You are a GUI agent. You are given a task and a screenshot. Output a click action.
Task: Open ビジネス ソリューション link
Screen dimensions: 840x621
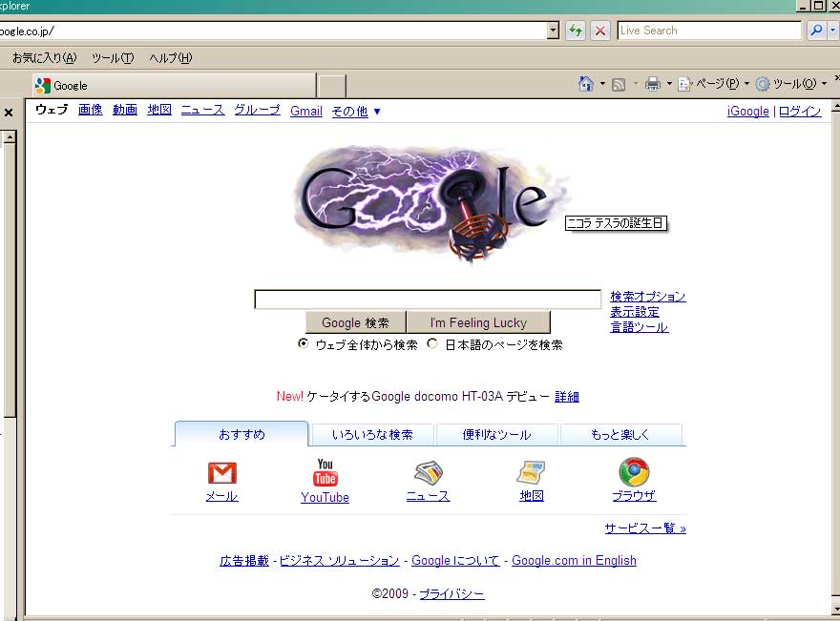(339, 561)
